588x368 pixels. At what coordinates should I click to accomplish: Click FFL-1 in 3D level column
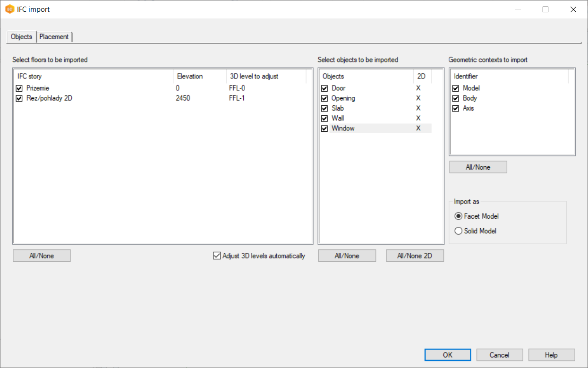pos(237,99)
